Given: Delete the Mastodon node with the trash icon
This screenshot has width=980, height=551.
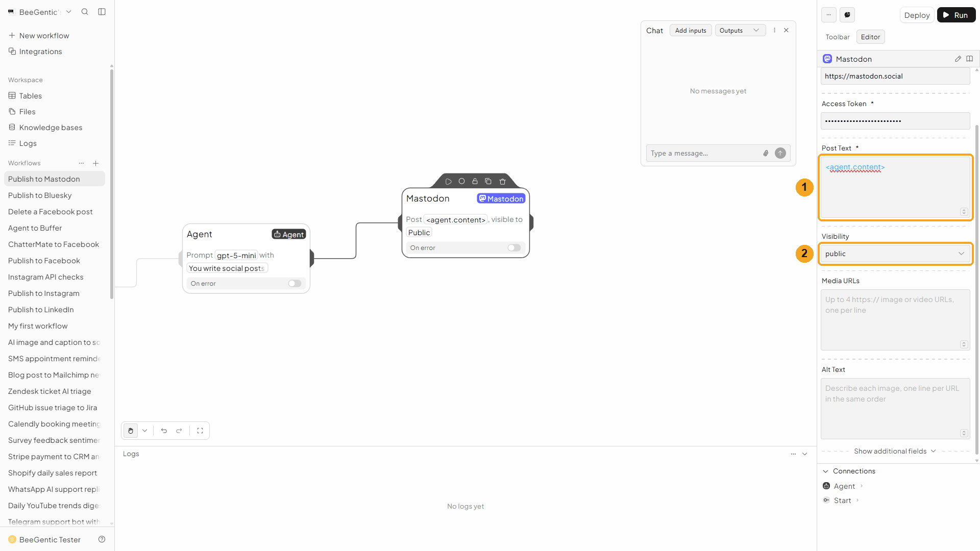Looking at the screenshot, I should (x=502, y=181).
